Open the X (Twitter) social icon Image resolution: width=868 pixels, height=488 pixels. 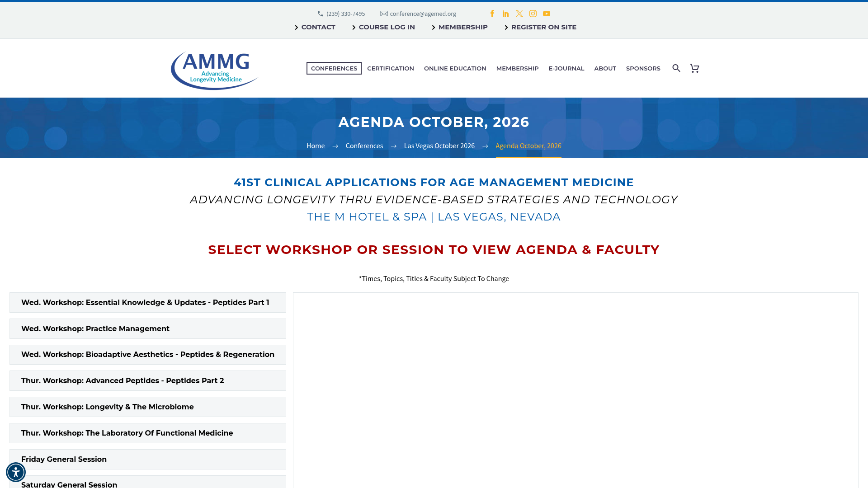click(519, 14)
